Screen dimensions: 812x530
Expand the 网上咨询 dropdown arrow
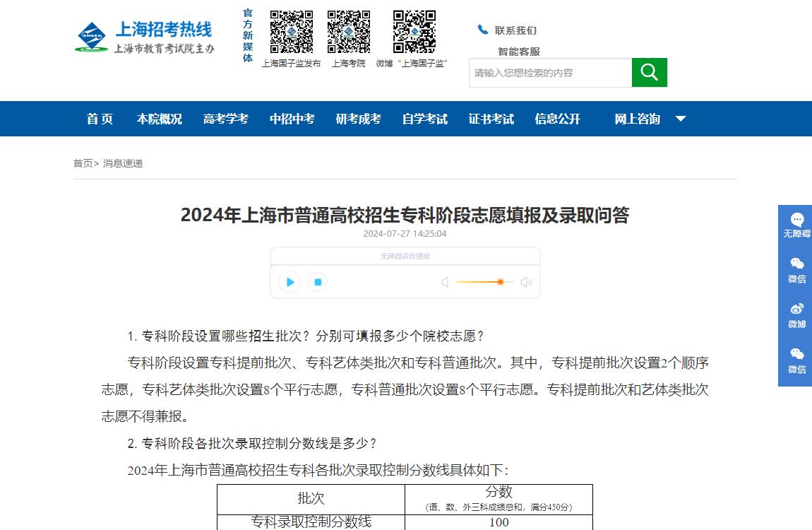click(x=680, y=119)
